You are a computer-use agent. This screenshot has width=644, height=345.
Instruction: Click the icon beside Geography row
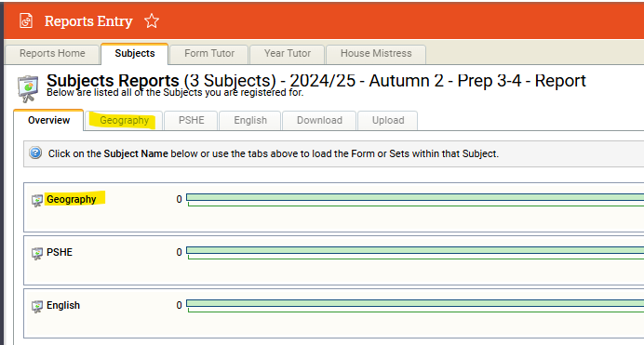37,200
